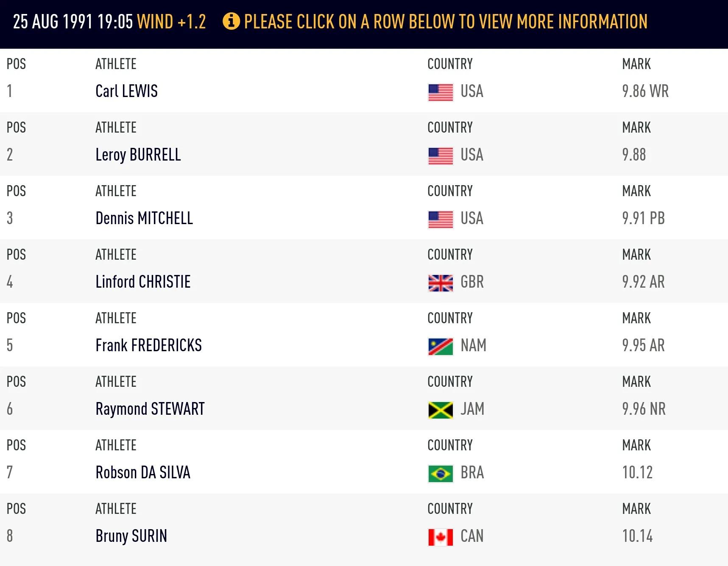Click the Namibia flag icon
Screen dimensions: 728x566
point(441,346)
